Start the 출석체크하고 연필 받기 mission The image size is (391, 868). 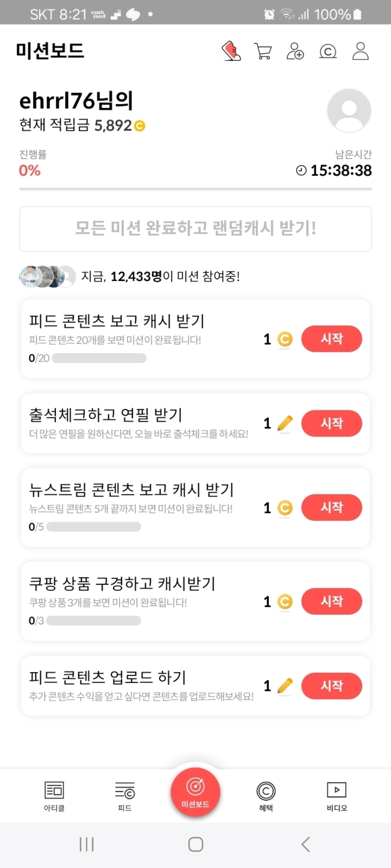point(332,423)
